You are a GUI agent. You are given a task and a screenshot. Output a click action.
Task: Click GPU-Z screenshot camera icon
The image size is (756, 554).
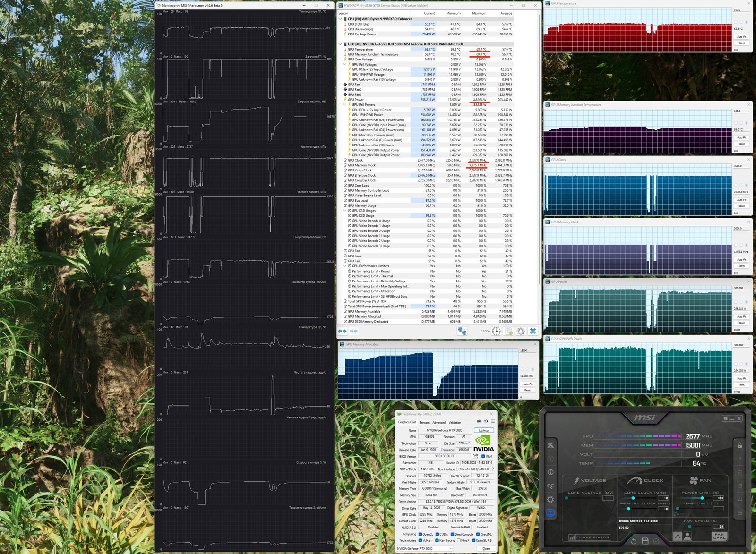point(479,421)
